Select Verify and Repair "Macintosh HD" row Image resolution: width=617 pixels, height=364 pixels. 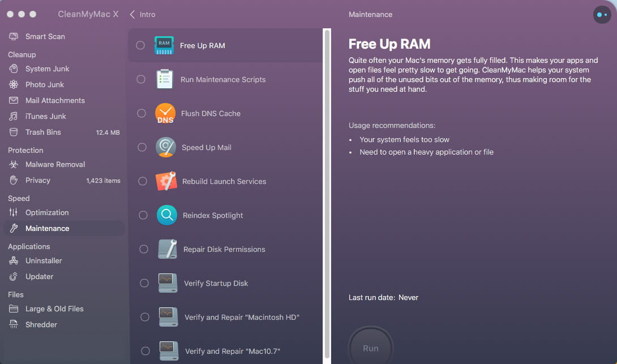pos(241,317)
